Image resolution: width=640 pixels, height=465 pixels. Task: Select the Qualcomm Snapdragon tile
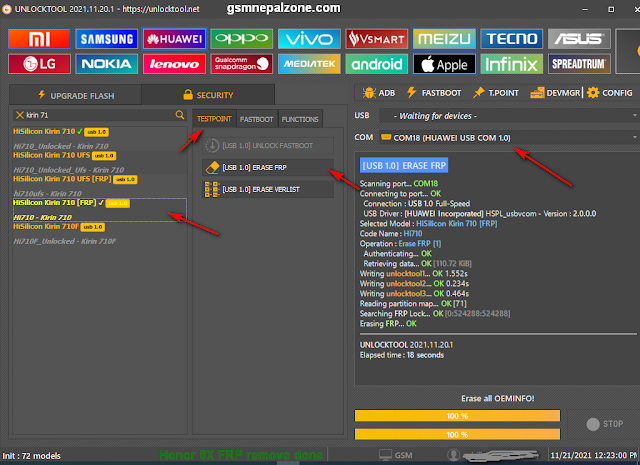click(x=242, y=64)
